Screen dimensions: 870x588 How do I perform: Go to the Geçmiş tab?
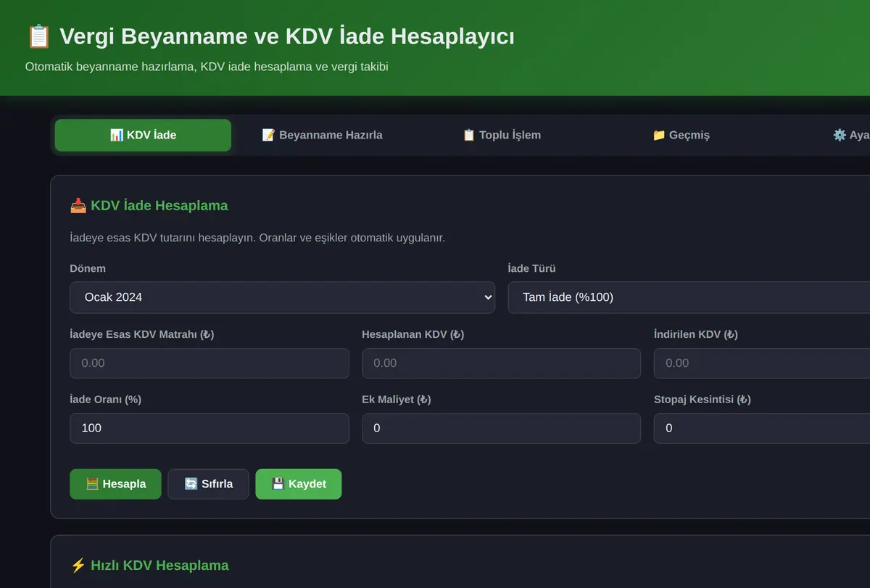click(681, 135)
